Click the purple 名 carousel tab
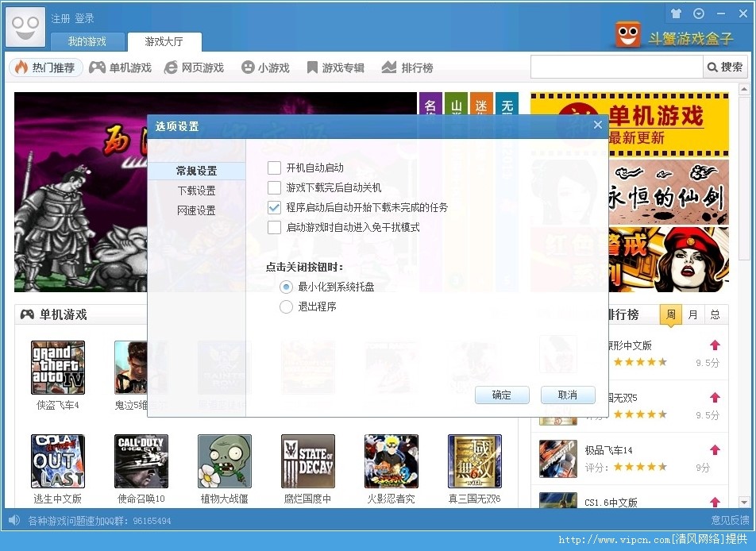 [430, 103]
